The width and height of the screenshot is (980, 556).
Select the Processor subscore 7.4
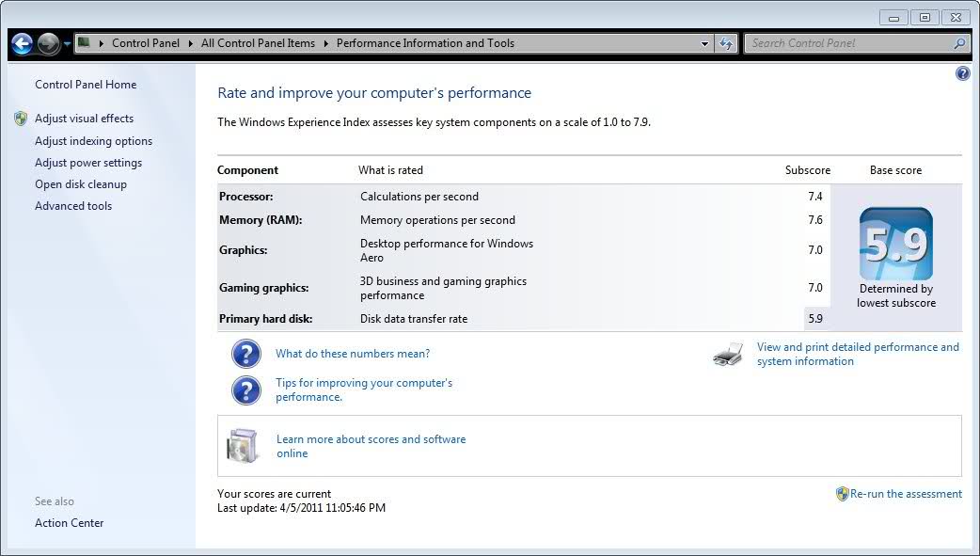815,197
